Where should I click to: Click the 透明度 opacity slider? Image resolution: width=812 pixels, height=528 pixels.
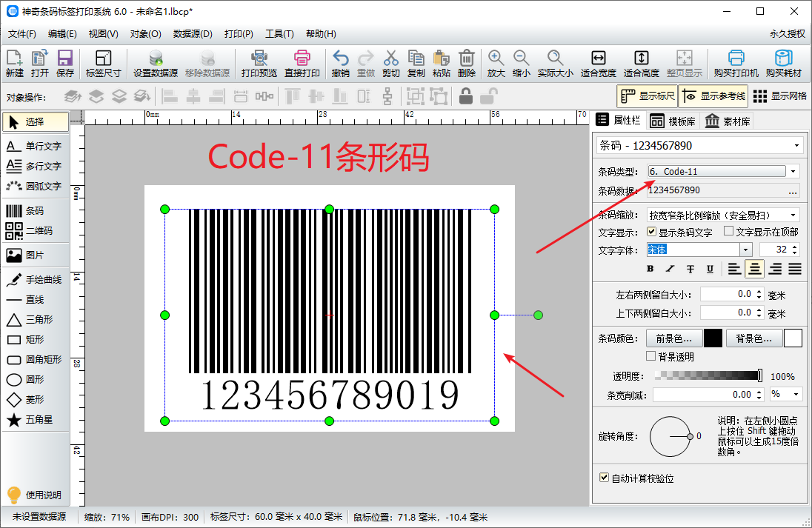tap(708, 375)
